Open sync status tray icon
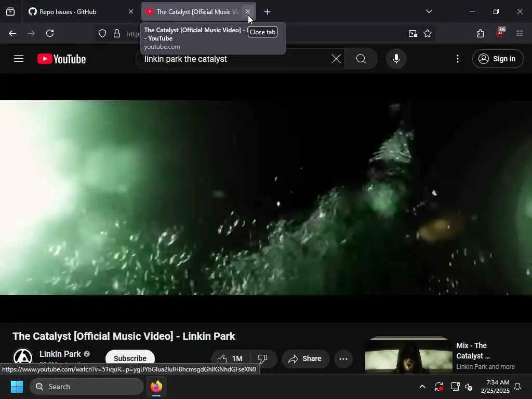 click(x=439, y=387)
